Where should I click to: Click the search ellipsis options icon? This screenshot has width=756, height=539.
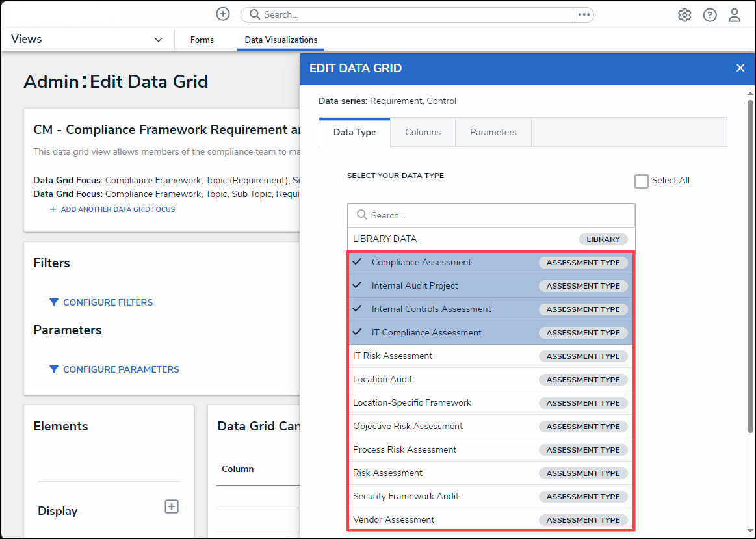click(584, 14)
